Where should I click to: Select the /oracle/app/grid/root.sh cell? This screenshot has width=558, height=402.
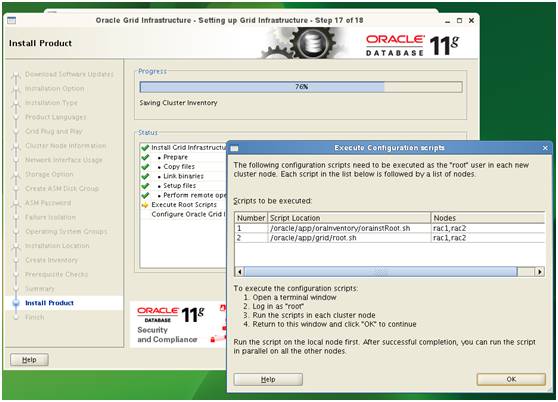tap(349, 238)
